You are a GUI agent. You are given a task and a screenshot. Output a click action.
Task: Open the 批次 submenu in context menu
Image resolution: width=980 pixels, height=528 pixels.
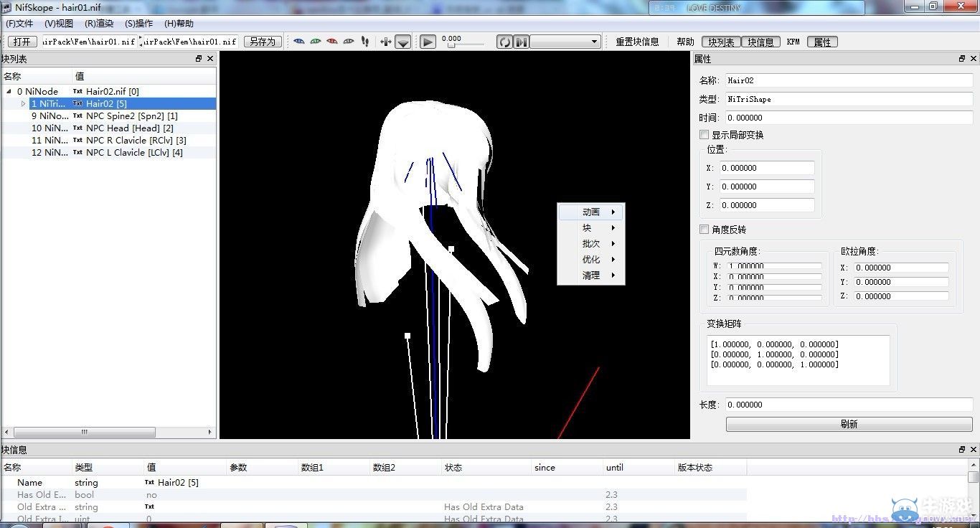(591, 244)
